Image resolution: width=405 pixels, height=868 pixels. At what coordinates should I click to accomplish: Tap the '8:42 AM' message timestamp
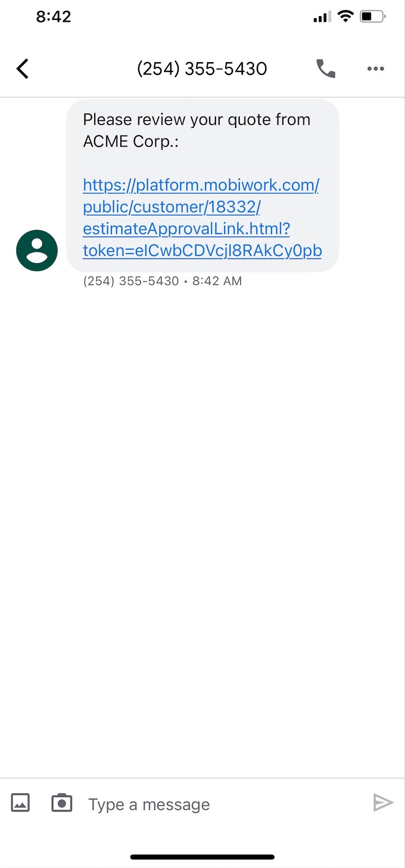click(217, 281)
